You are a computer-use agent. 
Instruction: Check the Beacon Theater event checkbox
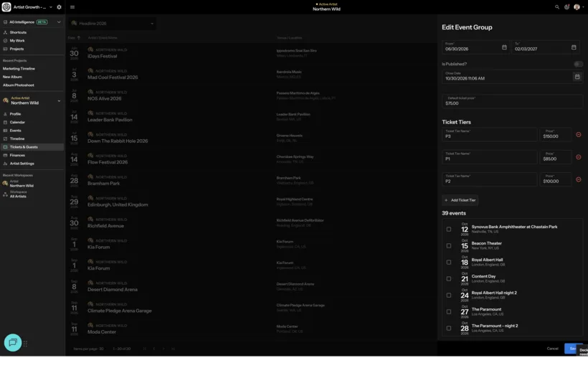click(448, 246)
